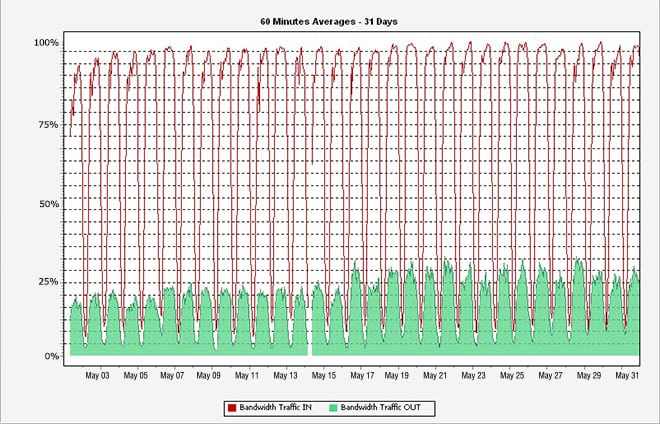Click the May 05 date label
This screenshot has height=424, width=660.
coord(136,375)
